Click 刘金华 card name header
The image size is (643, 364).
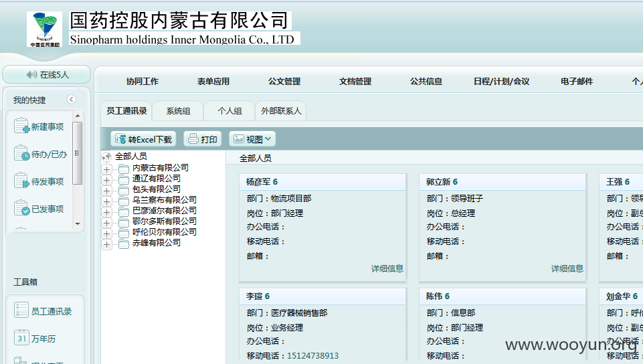(622, 296)
